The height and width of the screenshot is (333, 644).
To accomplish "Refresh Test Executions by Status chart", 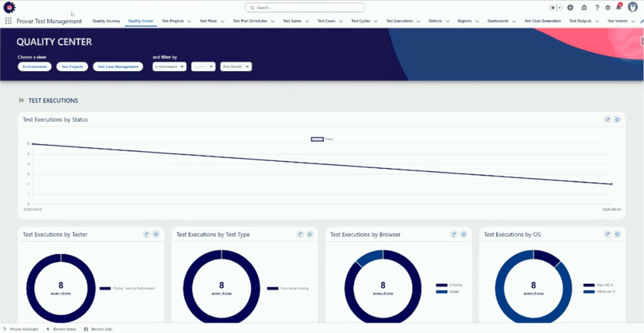I will pos(608,120).
